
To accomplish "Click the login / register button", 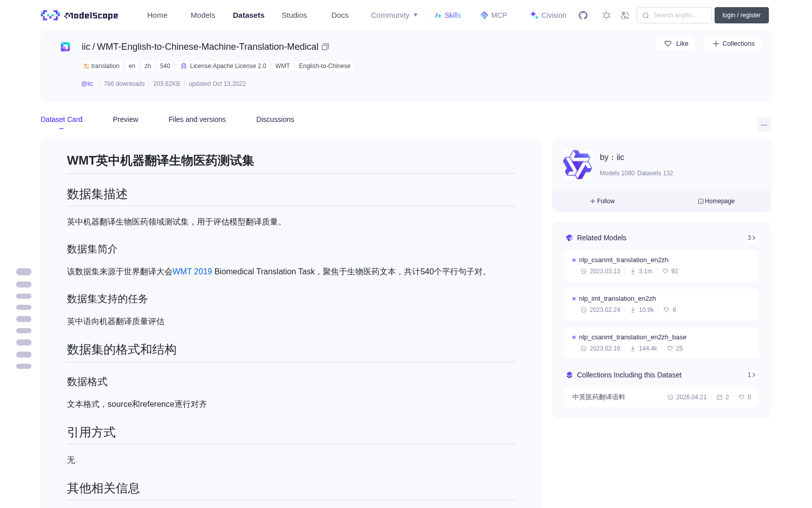I will pos(741,15).
